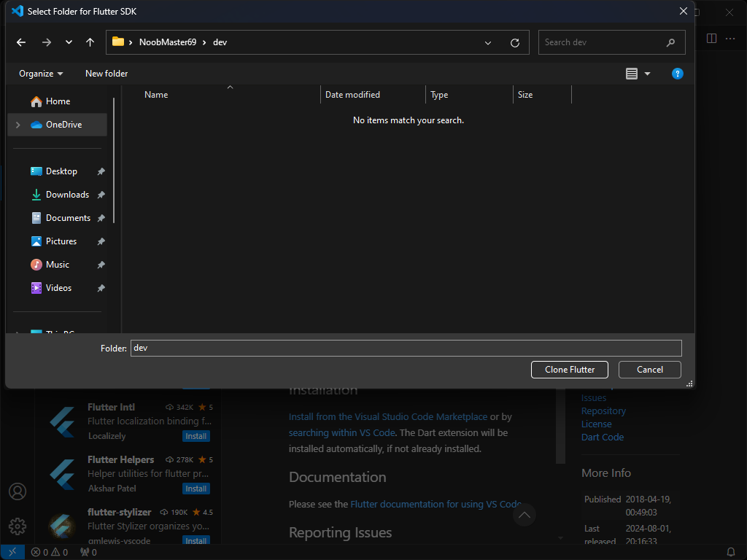Open recent locations dropdown arrow
Image resolution: width=747 pixels, height=560 pixels.
click(x=69, y=42)
